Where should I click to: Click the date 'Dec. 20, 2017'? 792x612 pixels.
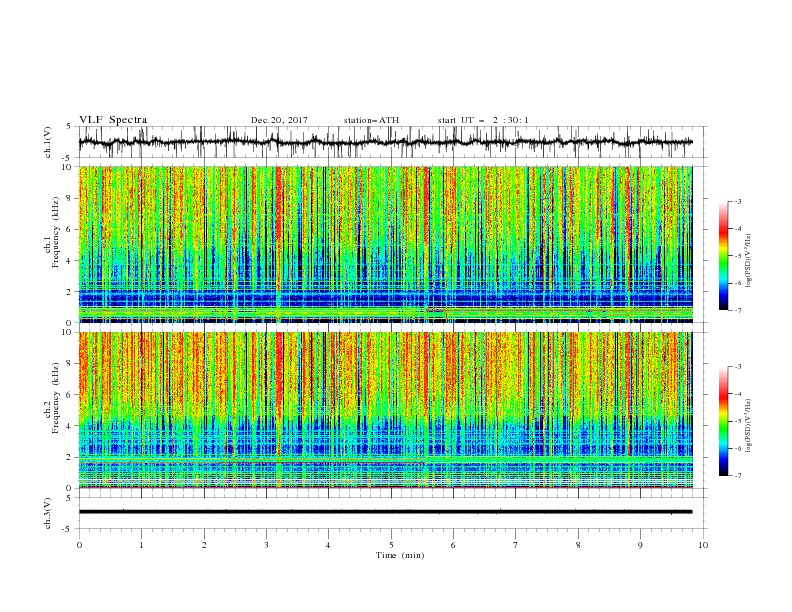(279, 120)
